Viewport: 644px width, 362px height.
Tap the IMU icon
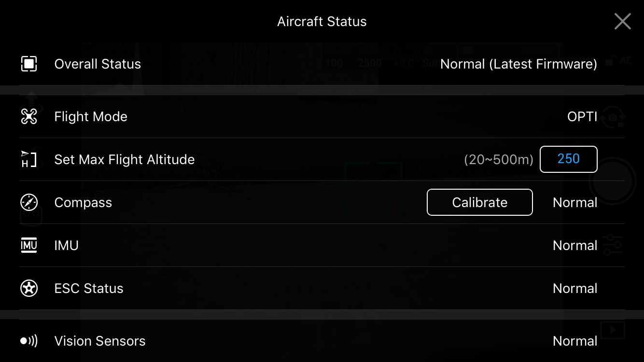[29, 245]
